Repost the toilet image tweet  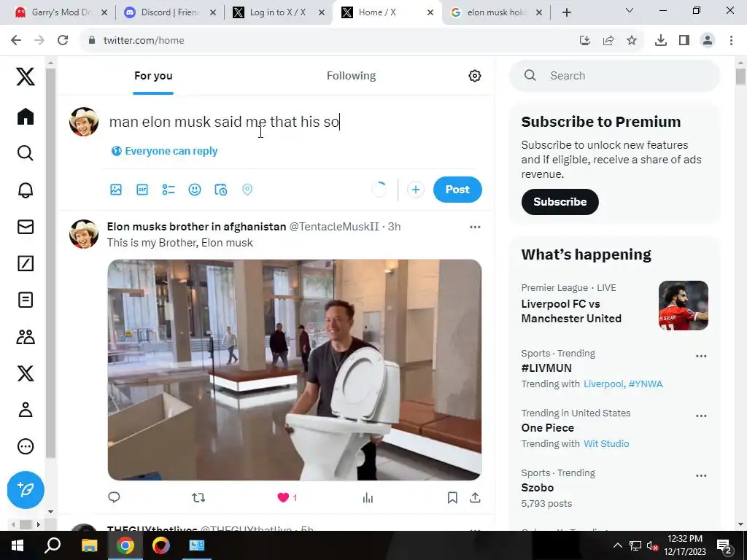[x=198, y=497]
